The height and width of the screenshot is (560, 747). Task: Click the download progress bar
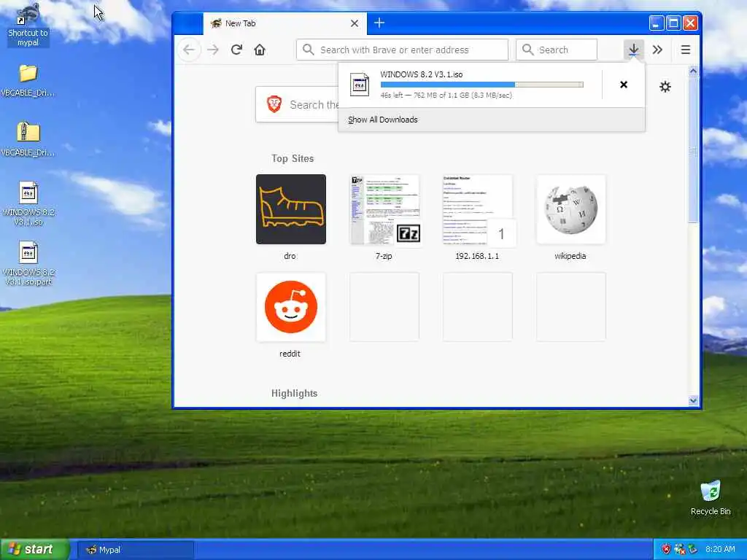pyautogui.click(x=481, y=85)
